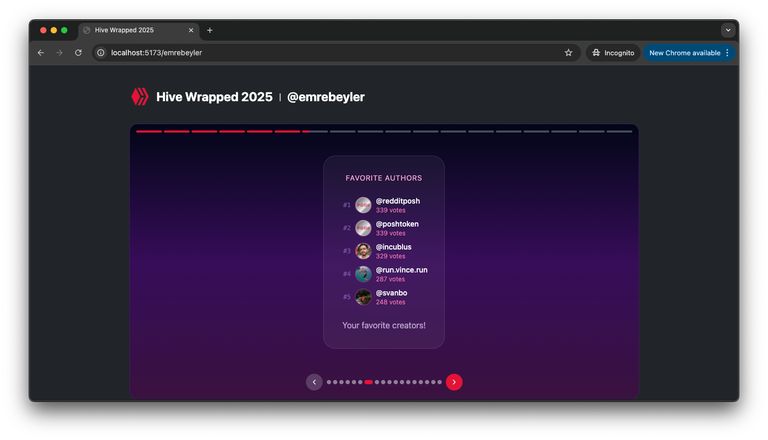Viewport: 768px width, 440px height.
Task: Open a new tab with the plus button
Action: click(210, 30)
